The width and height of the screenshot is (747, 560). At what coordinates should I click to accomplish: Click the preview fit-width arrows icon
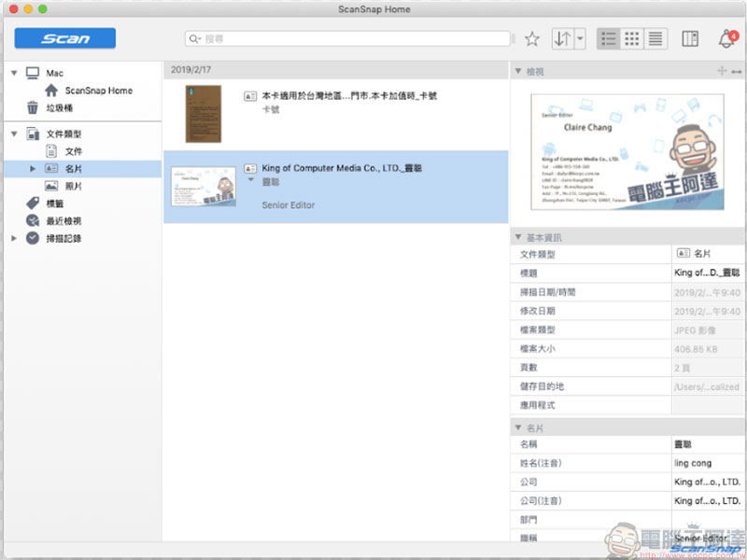737,72
